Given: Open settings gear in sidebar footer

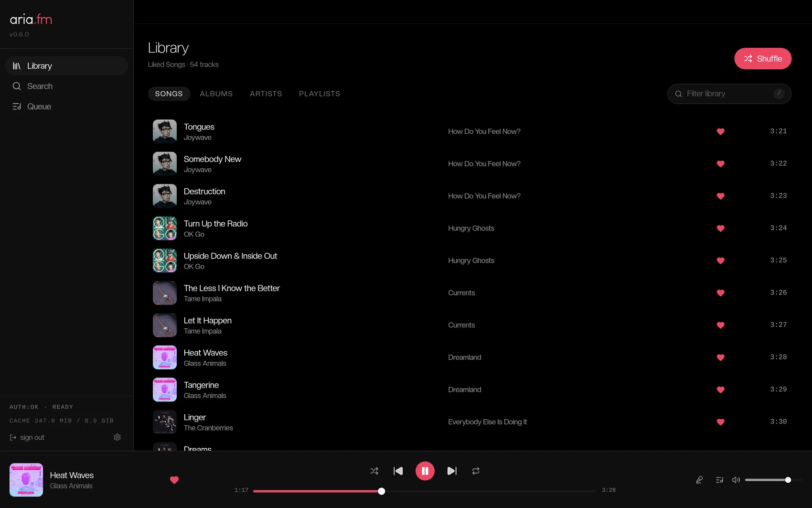Looking at the screenshot, I should [117, 437].
